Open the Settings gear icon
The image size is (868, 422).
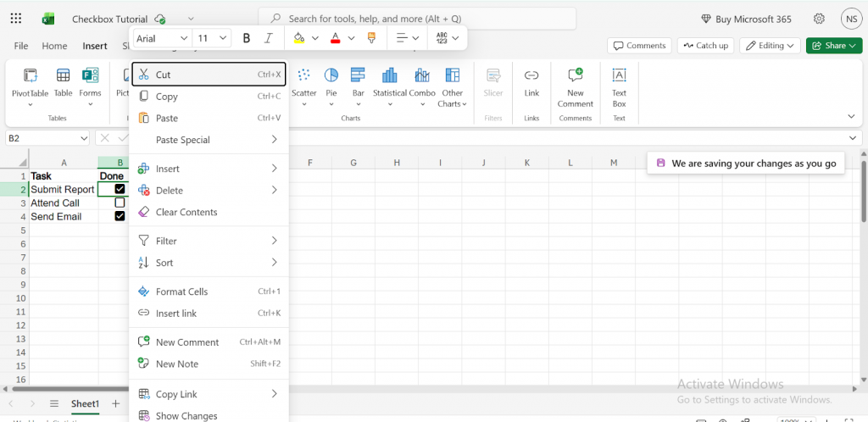click(819, 19)
